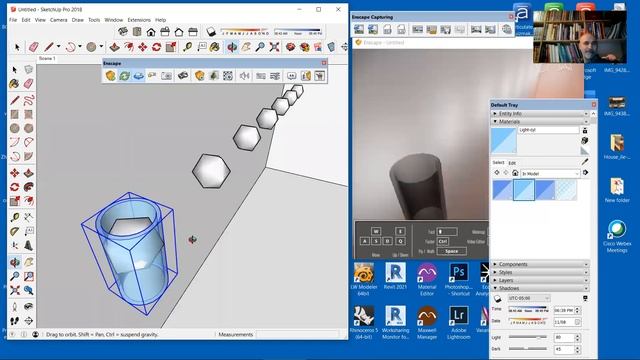Open the In Model materials dropdown

[550, 173]
